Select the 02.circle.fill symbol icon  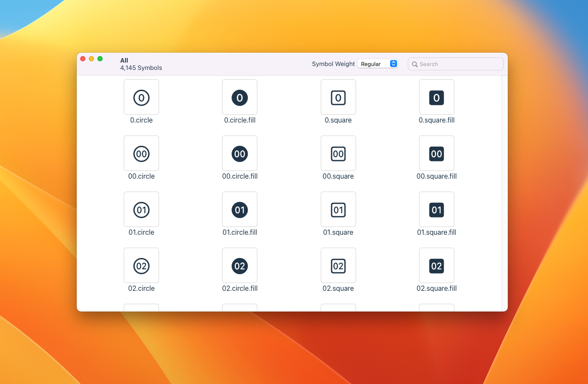240,265
